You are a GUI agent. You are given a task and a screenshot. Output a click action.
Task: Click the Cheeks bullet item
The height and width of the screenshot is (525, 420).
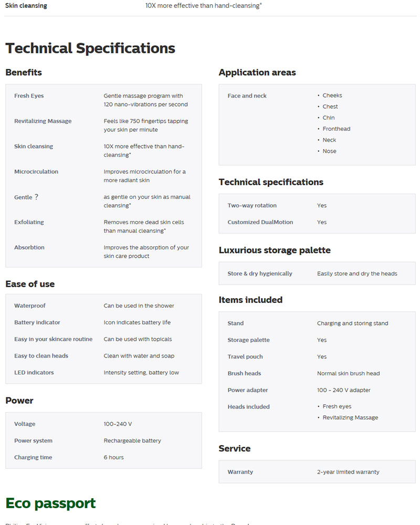[332, 96]
